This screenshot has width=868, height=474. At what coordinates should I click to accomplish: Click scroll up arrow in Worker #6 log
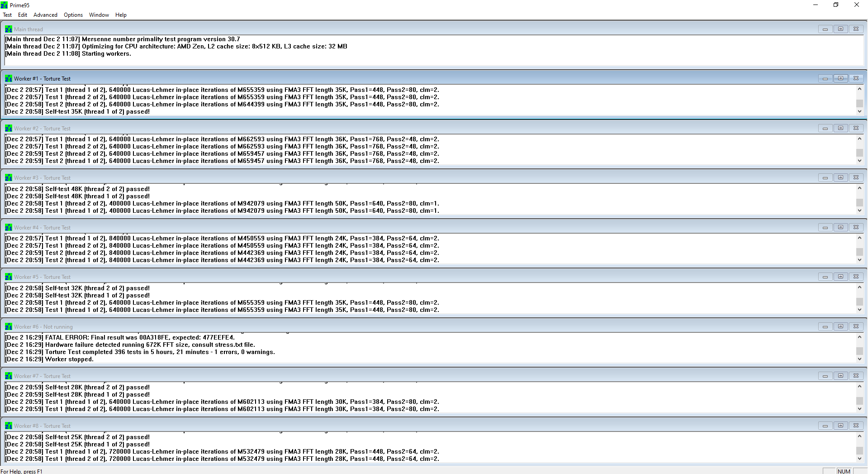[859, 337]
